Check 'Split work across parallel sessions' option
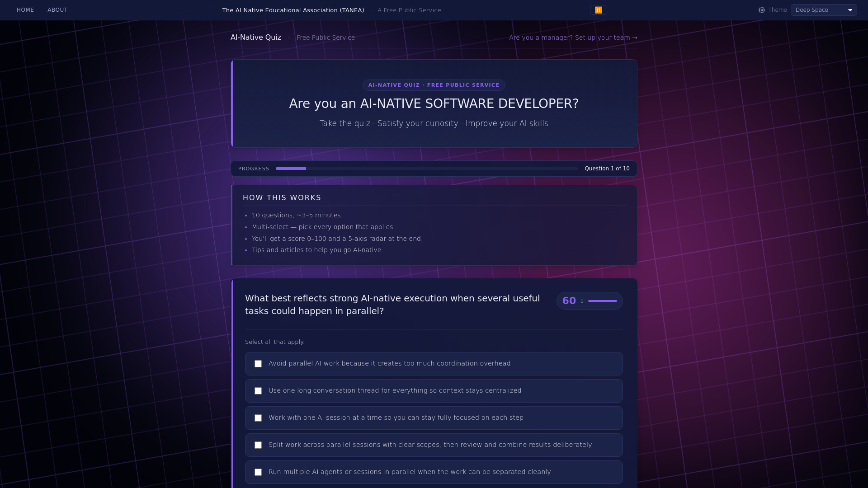Image resolution: width=868 pixels, height=488 pixels. click(x=258, y=445)
